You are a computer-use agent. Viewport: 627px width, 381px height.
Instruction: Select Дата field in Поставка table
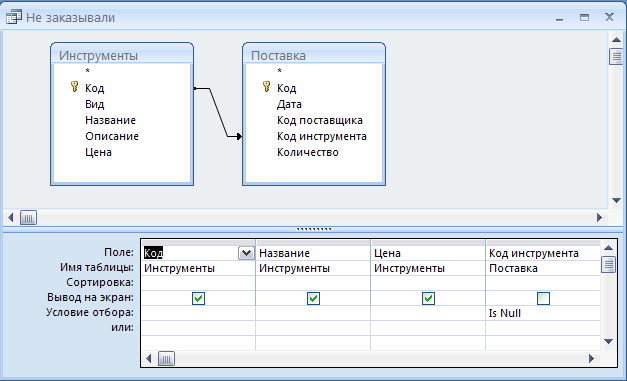(x=289, y=104)
